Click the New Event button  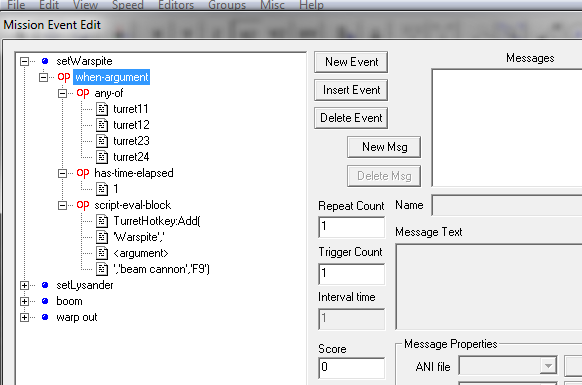pyautogui.click(x=351, y=62)
